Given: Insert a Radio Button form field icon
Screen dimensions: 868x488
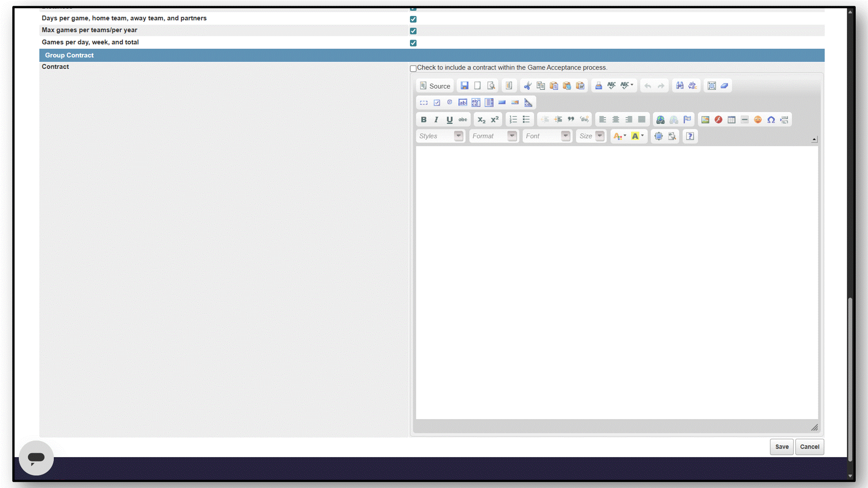Looking at the screenshot, I should pyautogui.click(x=450, y=103).
